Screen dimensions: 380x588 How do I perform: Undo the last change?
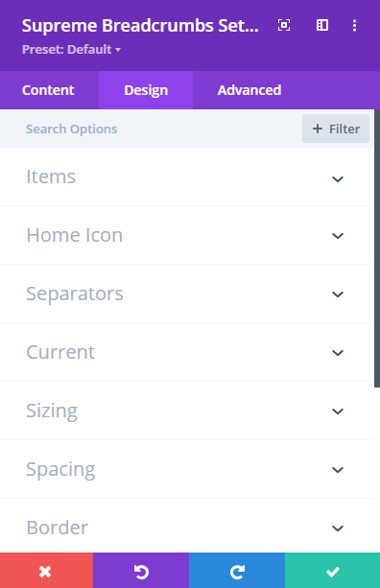click(x=141, y=571)
